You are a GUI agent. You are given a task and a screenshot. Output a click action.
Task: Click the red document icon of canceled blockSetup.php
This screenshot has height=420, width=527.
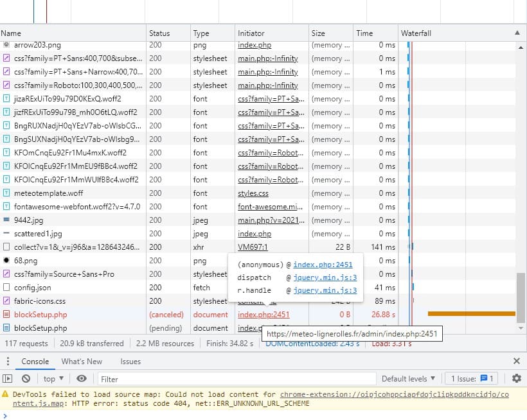tap(6, 314)
